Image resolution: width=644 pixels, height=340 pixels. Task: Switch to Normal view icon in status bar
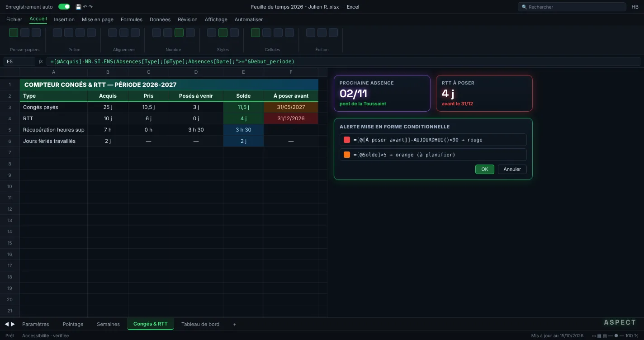pos(594,336)
